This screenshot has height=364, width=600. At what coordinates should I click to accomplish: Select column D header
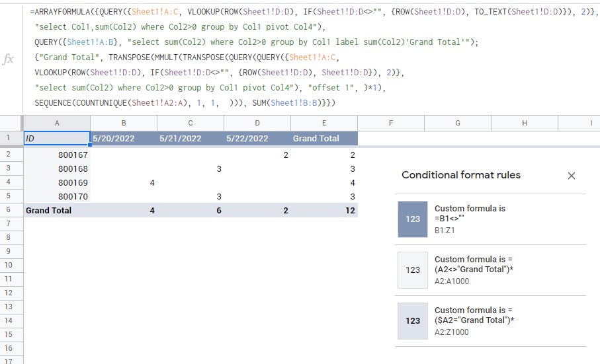coord(257,123)
